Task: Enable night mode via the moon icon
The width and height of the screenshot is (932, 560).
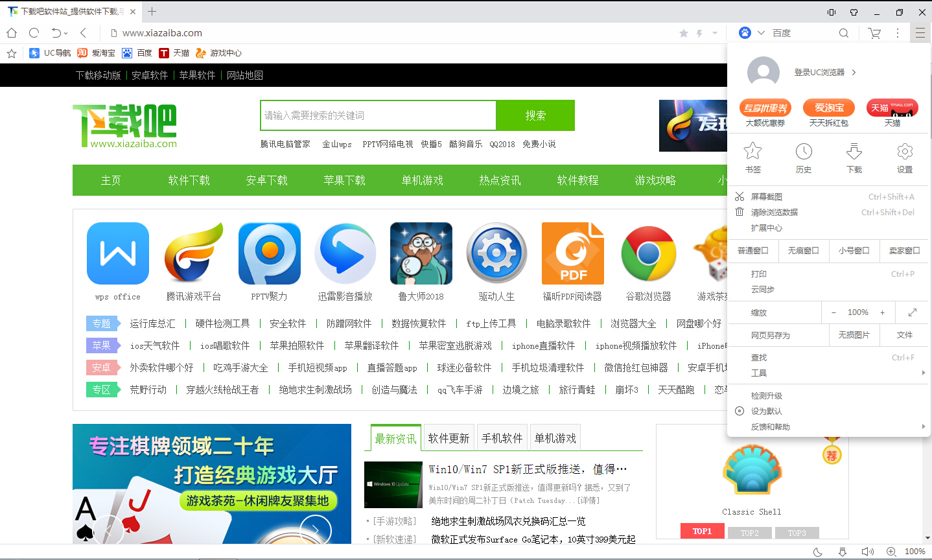Action: [817, 551]
